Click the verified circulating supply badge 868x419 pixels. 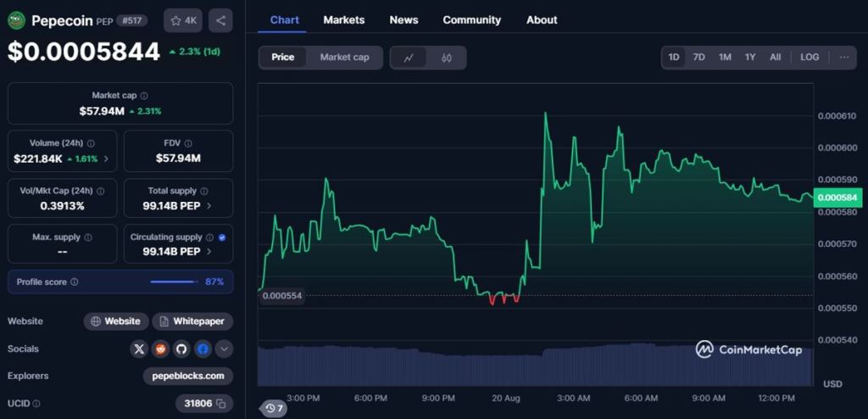pyautogui.click(x=222, y=237)
